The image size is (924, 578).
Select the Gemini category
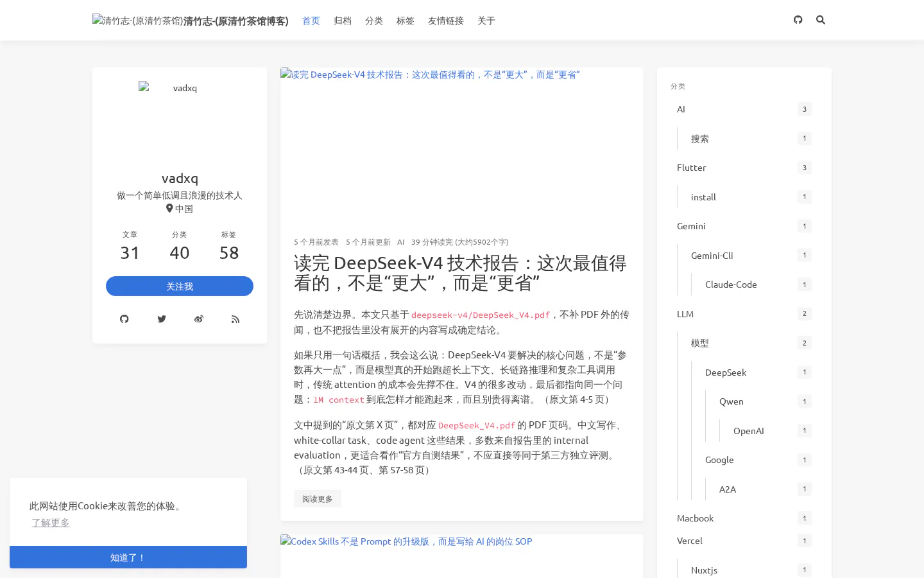pos(744,226)
